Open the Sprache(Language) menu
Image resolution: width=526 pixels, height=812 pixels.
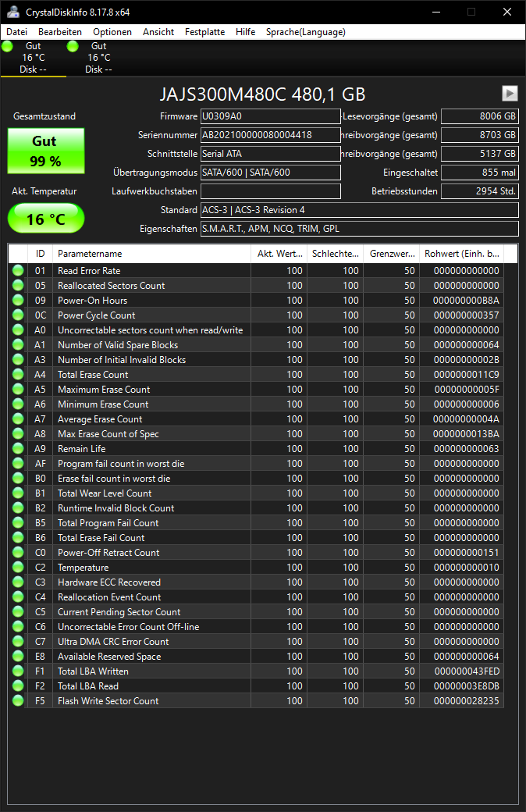(x=305, y=32)
